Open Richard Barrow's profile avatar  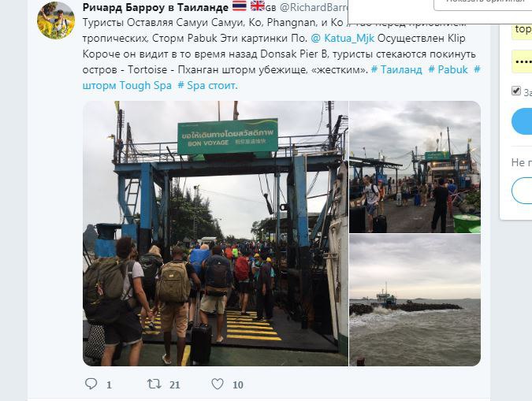[x=56, y=20]
